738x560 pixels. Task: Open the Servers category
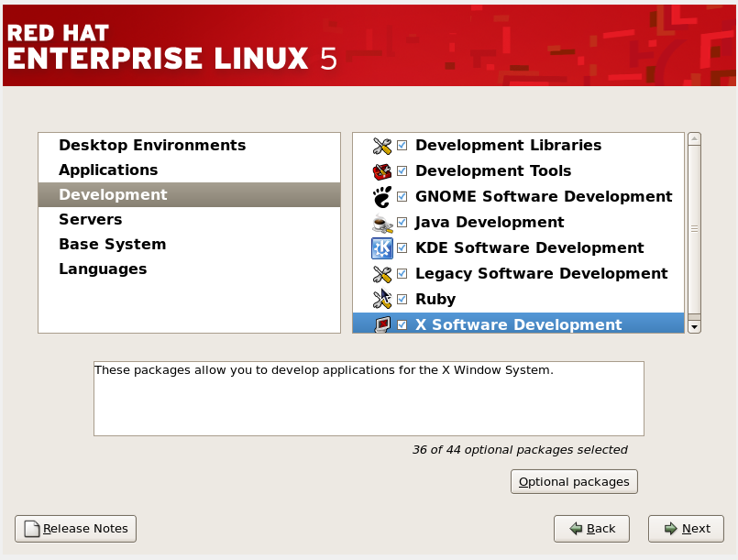[189, 219]
